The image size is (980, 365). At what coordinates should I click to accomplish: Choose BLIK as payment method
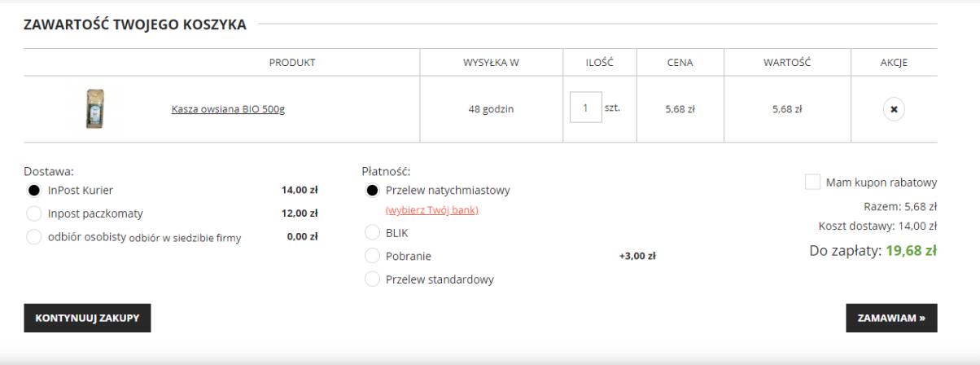click(372, 233)
